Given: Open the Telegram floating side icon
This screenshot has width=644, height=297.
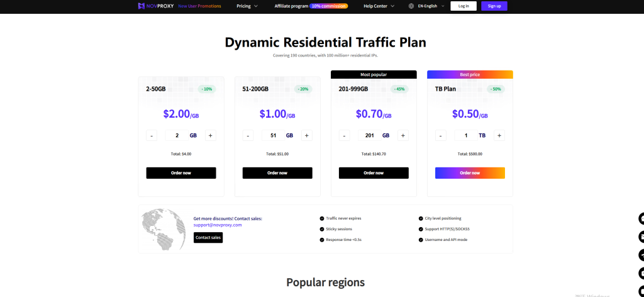Looking at the screenshot, I should [x=641, y=255].
